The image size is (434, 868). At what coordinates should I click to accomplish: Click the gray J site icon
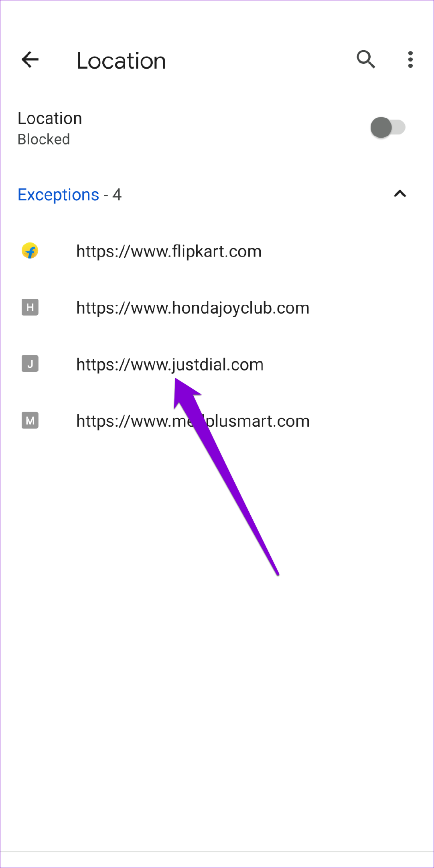[x=30, y=364]
